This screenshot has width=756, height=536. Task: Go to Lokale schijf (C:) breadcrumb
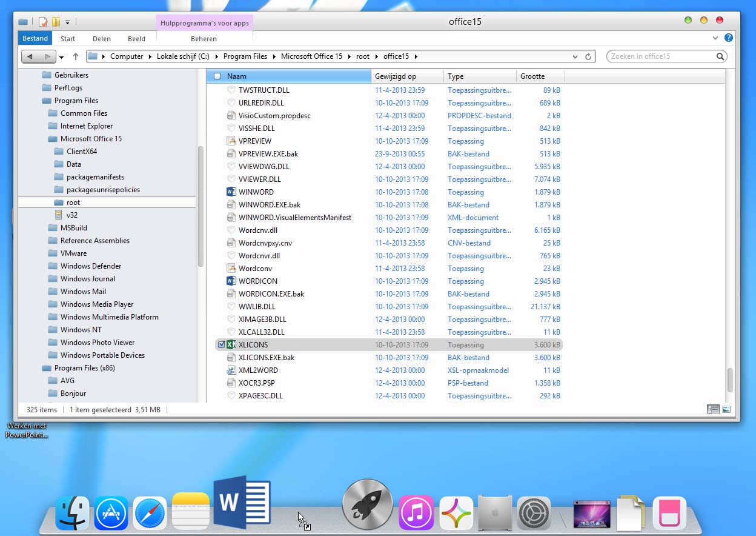[183, 56]
